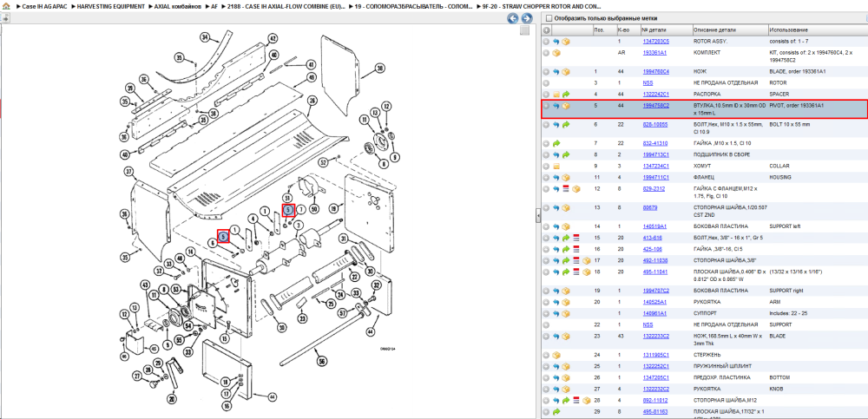Image resolution: width=868 pixels, height=419 pixels.
Task: Toggle the select circle for 1994707C2 row
Action: [x=546, y=291]
